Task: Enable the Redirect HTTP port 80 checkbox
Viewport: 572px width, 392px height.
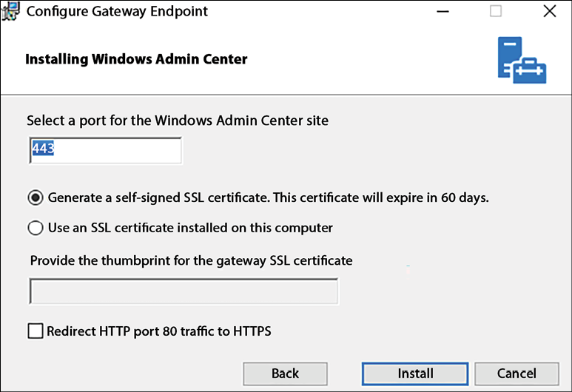Action: 36,331
